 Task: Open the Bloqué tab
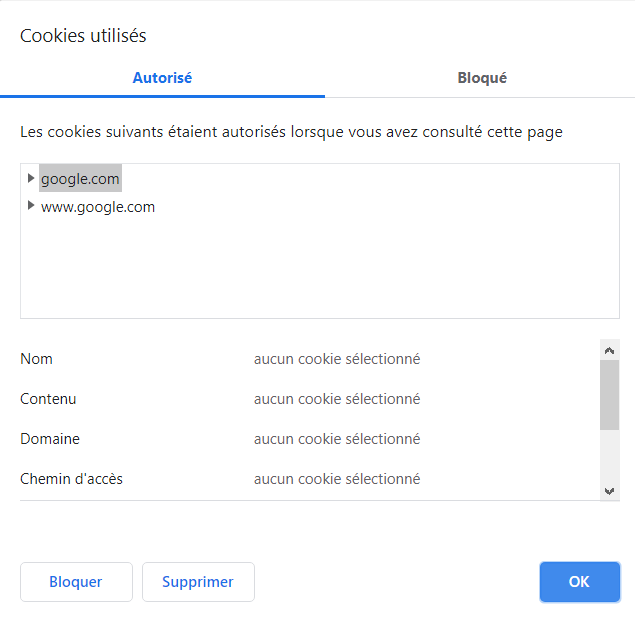tap(482, 78)
